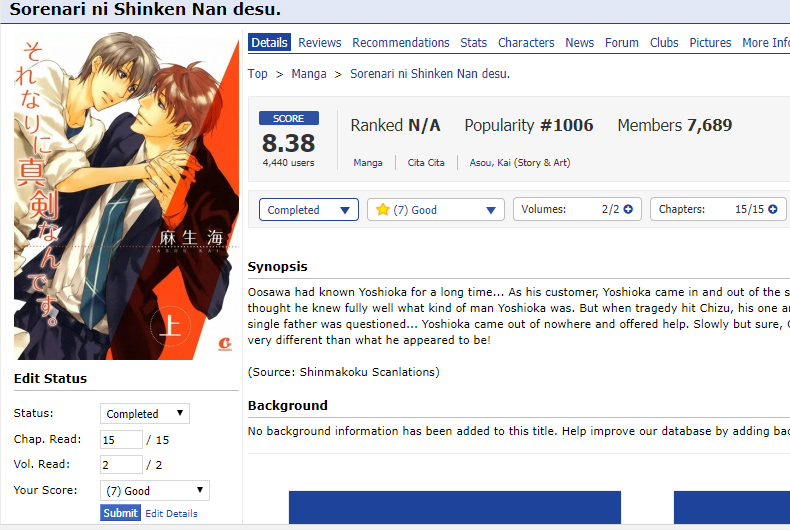
Task: Click the Volumes 2/2 field
Action: pos(577,209)
